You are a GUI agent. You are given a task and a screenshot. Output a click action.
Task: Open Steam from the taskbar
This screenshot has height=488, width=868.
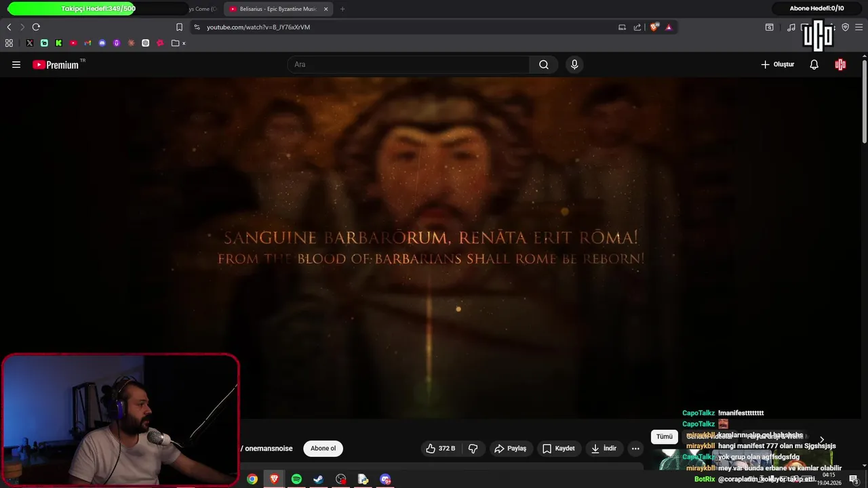[x=318, y=479]
